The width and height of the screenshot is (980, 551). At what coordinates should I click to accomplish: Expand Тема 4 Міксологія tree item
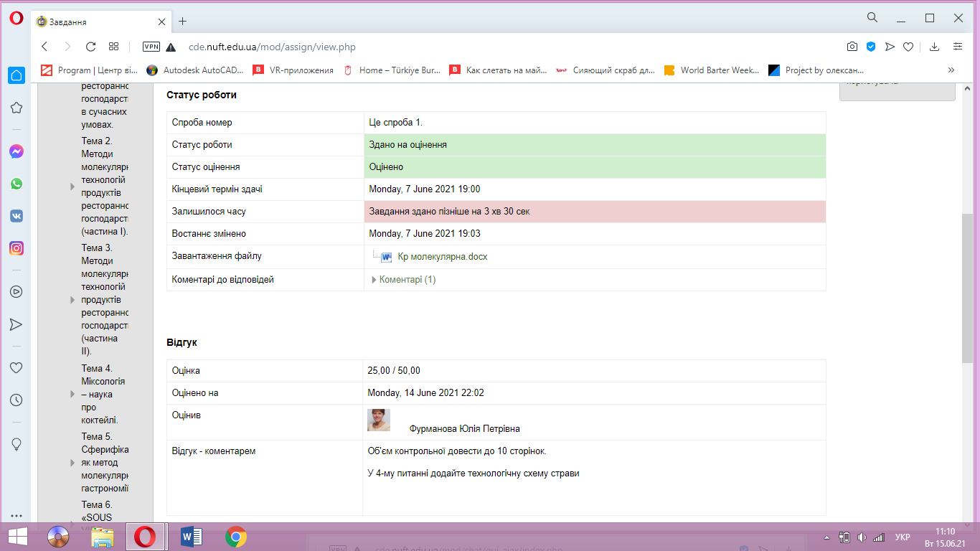[x=72, y=394]
